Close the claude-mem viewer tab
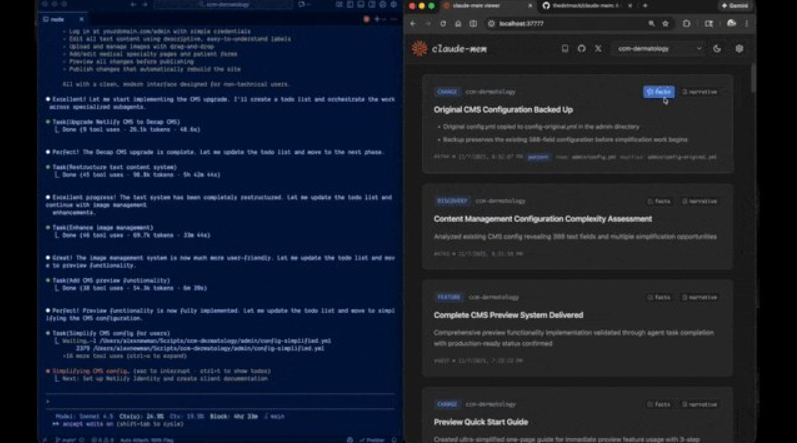Screen dimensions: 797x443 [530, 6]
